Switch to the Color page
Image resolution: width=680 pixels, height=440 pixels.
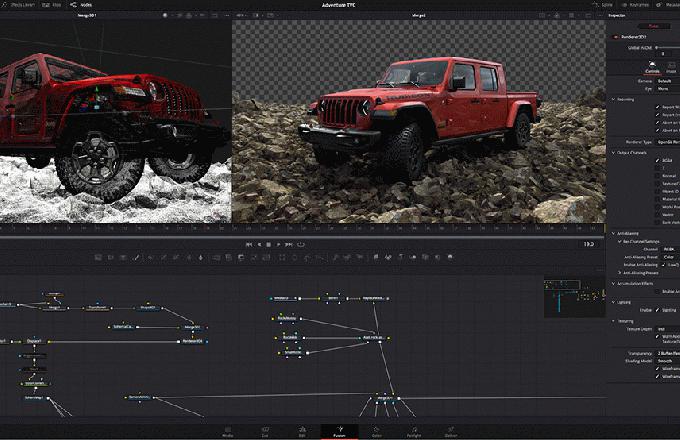378,432
